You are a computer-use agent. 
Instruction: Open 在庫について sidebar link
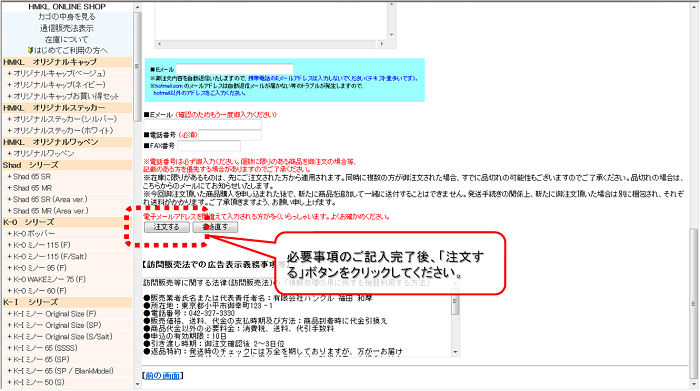tap(67, 39)
